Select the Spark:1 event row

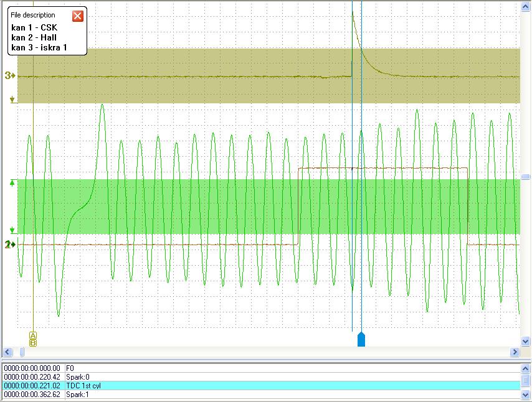tap(262, 394)
